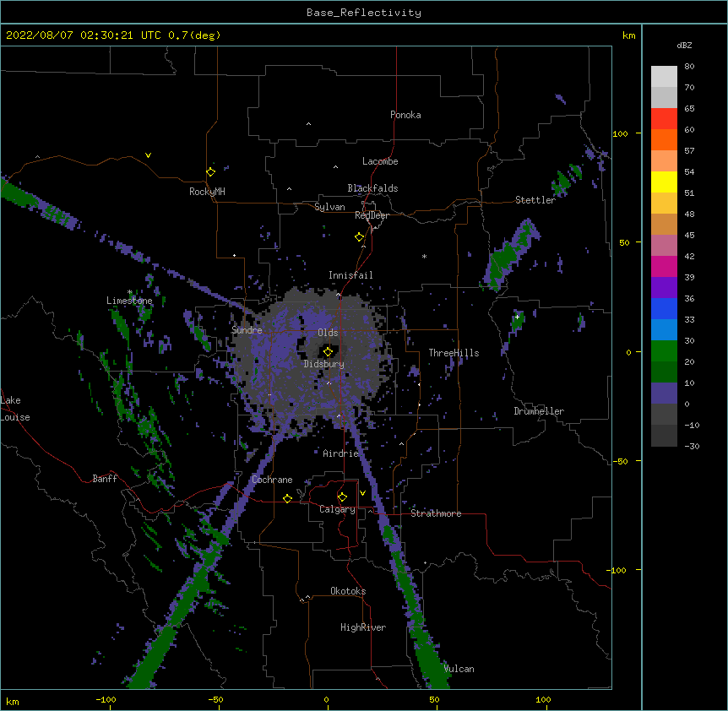This screenshot has width=728, height=711.
Task: Click the Base_Reflectivity title
Action: click(364, 13)
